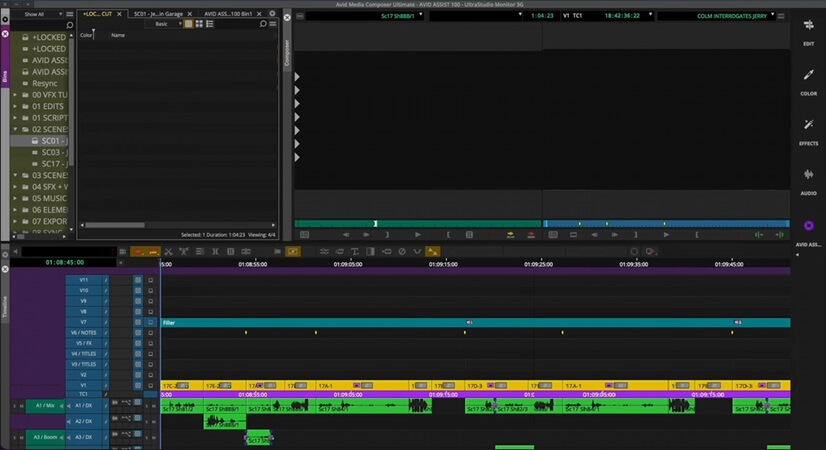
Task: Expand the 00 VFX TU folder
Action: click(15, 95)
